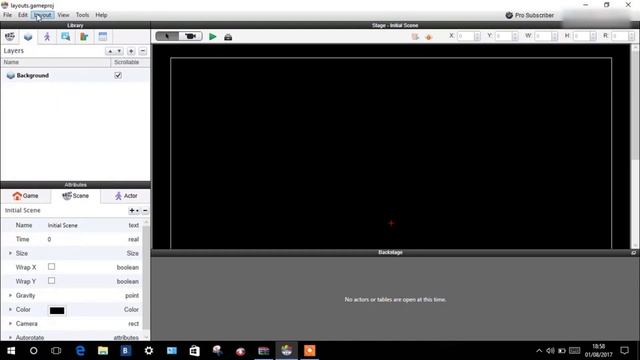
Task: Click the remove attribute minus button
Action: click(145, 211)
